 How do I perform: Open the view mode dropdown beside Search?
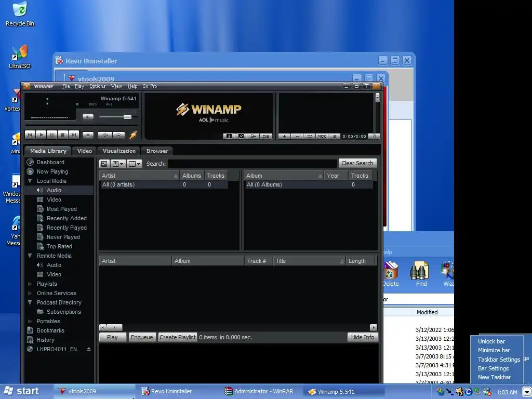click(x=118, y=164)
